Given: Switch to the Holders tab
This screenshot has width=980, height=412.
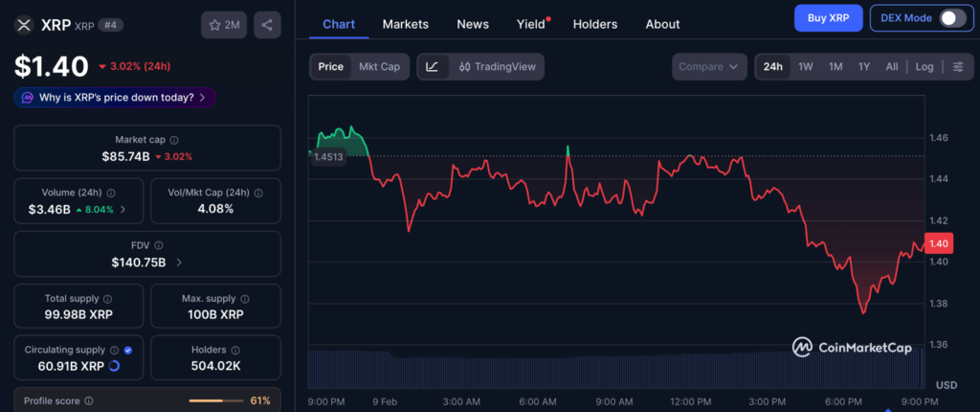Looking at the screenshot, I should click(x=594, y=24).
